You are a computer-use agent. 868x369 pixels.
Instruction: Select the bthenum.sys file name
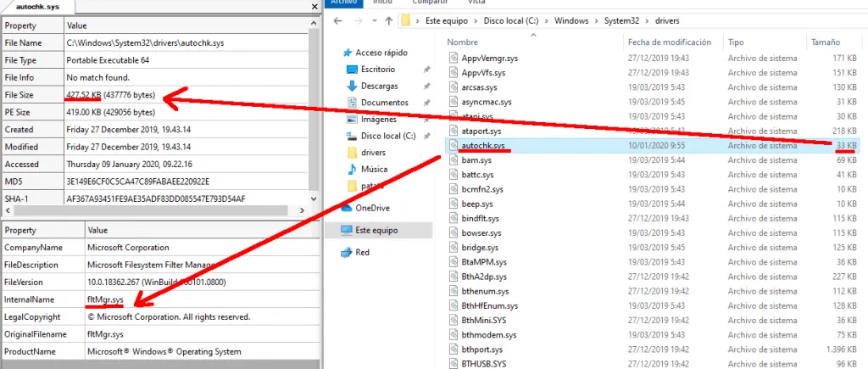coord(484,292)
